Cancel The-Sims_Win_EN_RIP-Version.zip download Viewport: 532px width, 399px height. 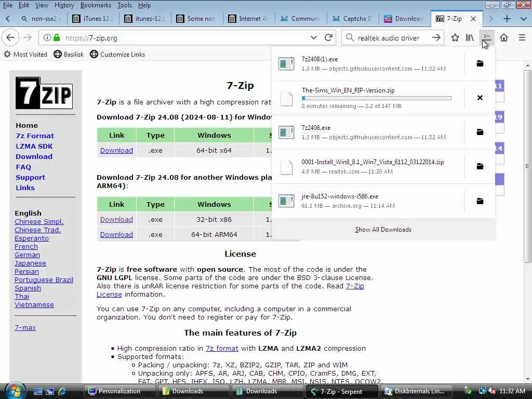click(x=480, y=98)
